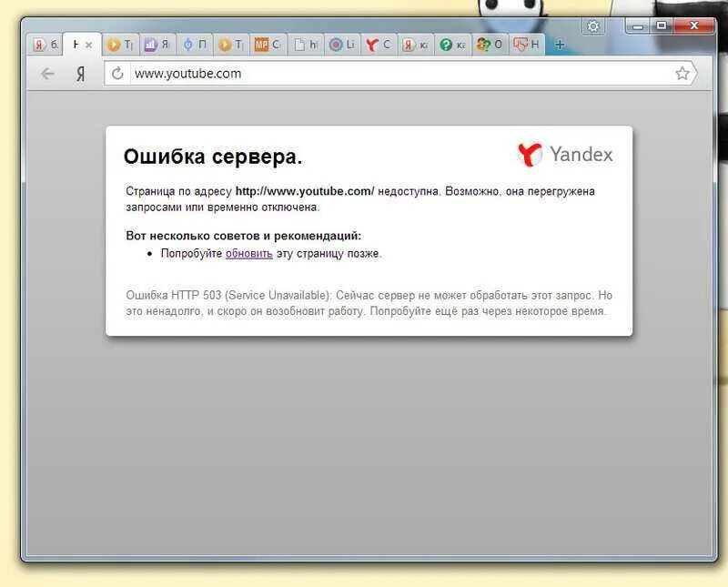Switch to the red Y icon tab
This screenshot has height=587, width=728.
[379, 45]
